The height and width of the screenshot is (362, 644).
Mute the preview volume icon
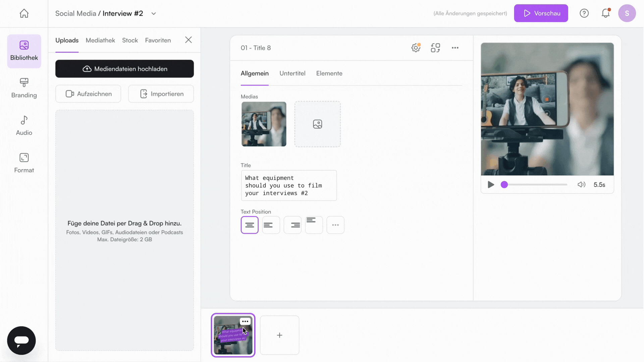coord(581,185)
